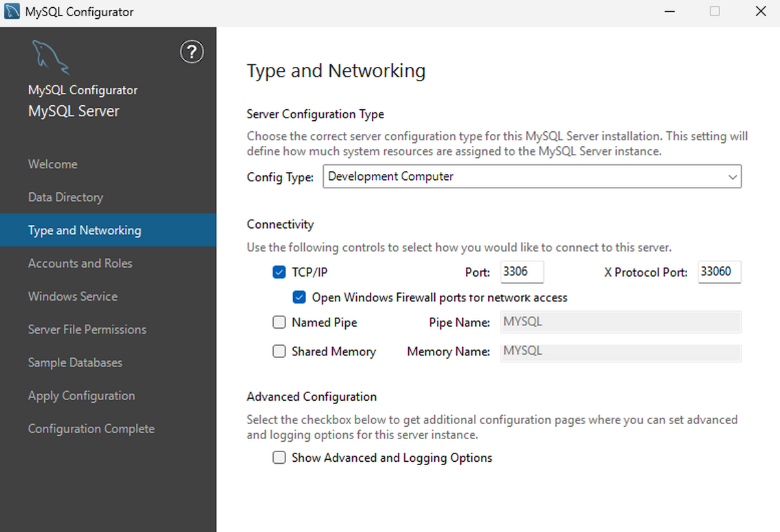The height and width of the screenshot is (532, 780).
Task: Click the Server Configuration Type heading
Action: (315, 114)
